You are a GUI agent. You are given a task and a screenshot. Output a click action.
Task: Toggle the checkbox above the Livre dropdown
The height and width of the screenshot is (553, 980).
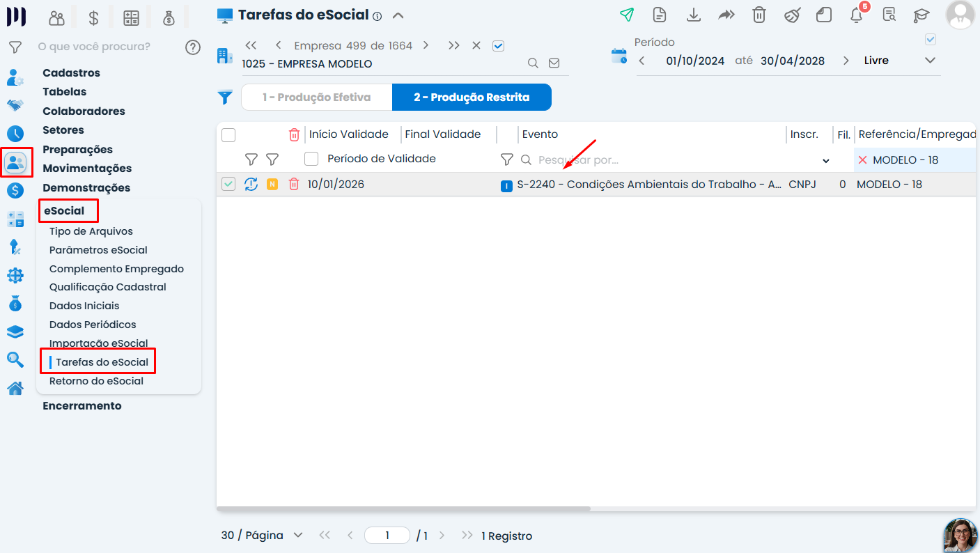click(x=931, y=40)
